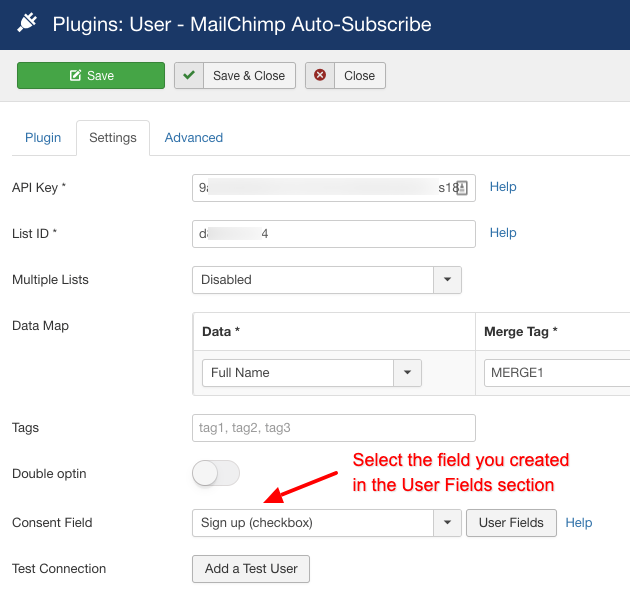Expand the Multiple Lists dropdown arrow
Screen dimensions: 630x600
click(x=448, y=280)
